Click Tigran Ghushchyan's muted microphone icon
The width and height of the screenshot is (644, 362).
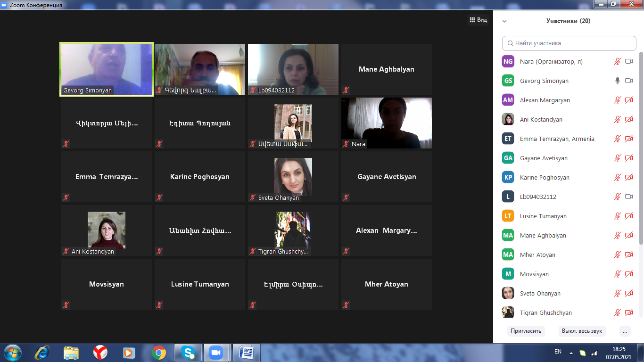pos(617,313)
